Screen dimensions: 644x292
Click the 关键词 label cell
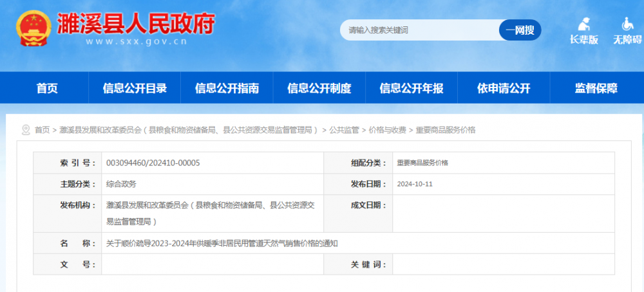click(358, 264)
